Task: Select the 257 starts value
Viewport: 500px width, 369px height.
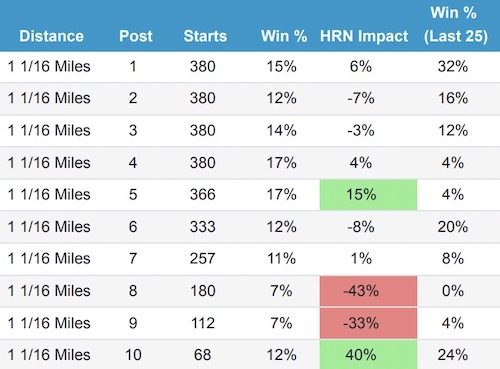Action: [203, 259]
